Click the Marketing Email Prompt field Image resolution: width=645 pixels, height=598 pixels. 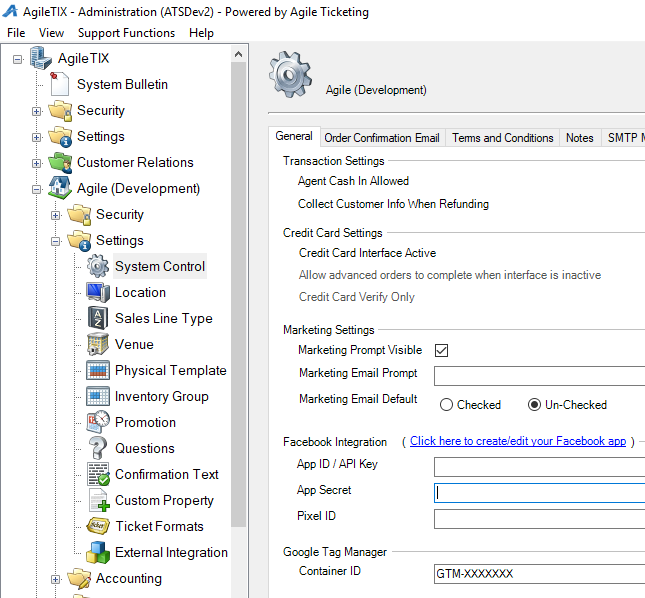[539, 376]
